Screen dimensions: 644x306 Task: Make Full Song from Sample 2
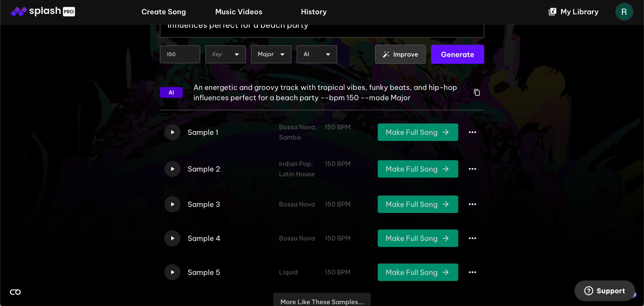pyautogui.click(x=418, y=169)
